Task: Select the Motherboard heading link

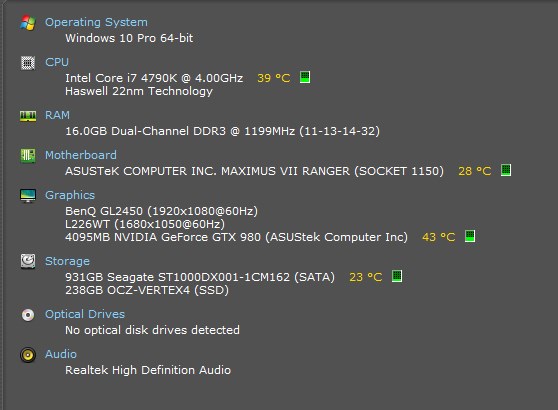Action: click(81, 155)
